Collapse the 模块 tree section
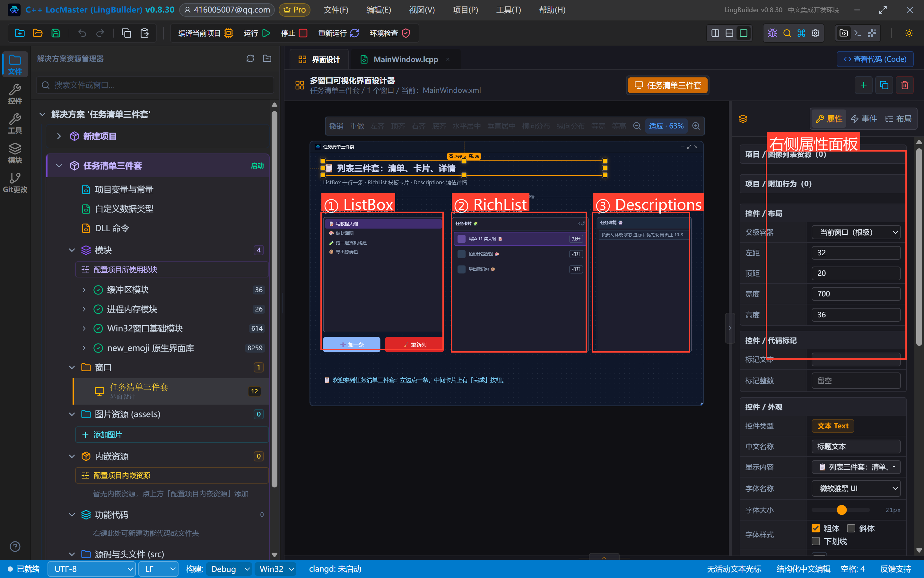Image resolution: width=924 pixels, height=578 pixels. click(72, 250)
